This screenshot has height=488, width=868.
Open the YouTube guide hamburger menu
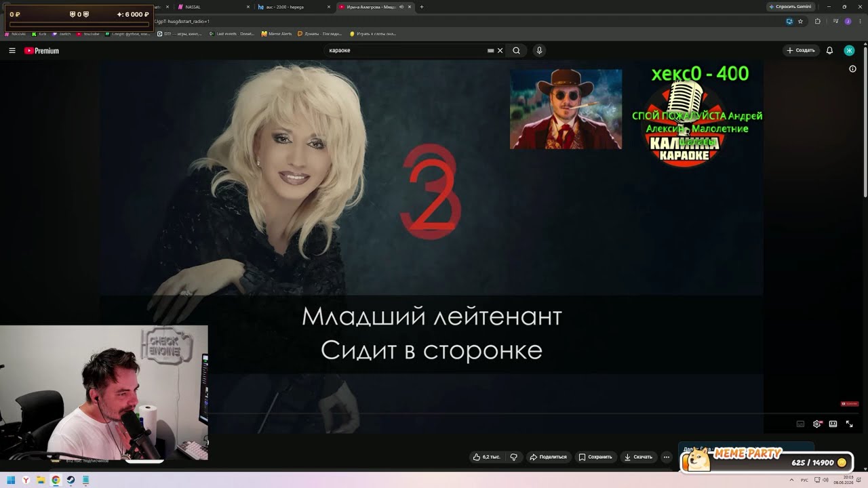tap(12, 51)
